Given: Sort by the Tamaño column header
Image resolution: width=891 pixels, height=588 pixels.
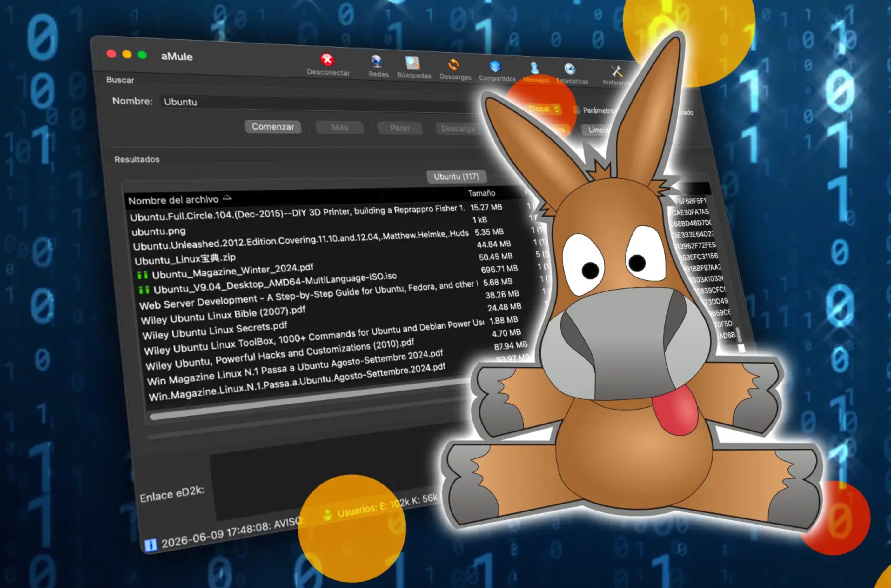Looking at the screenshot, I should point(481,193).
